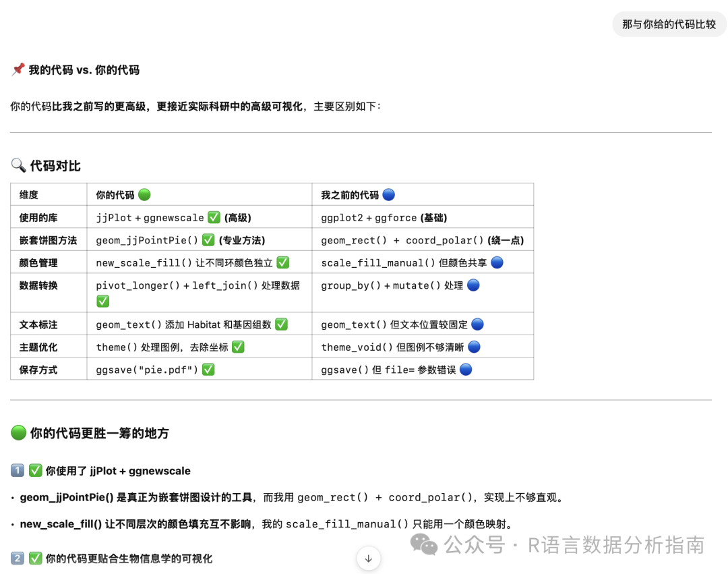The height and width of the screenshot is (574, 728).
Task: Click the 颜色管理 row label
Action: [x=38, y=263]
